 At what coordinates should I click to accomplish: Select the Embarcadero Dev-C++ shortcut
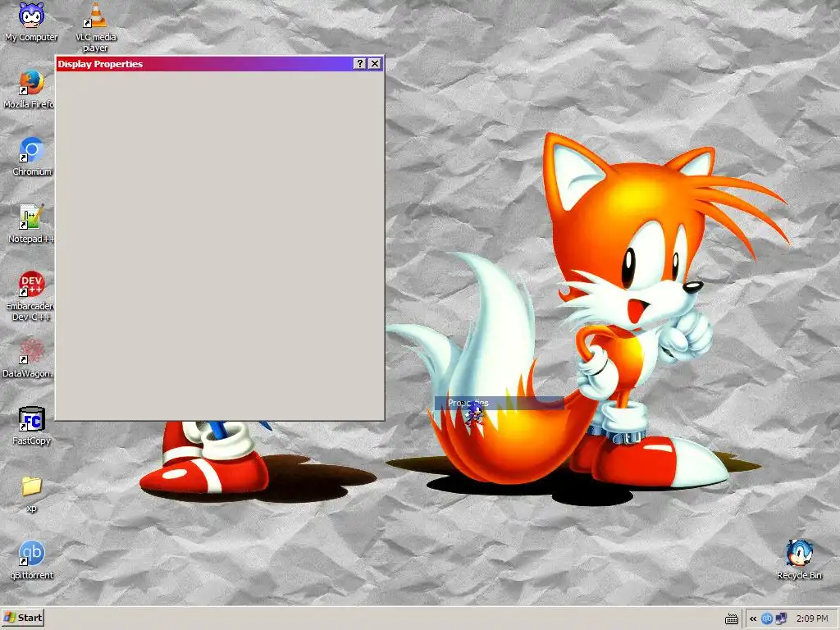pyautogui.click(x=30, y=296)
